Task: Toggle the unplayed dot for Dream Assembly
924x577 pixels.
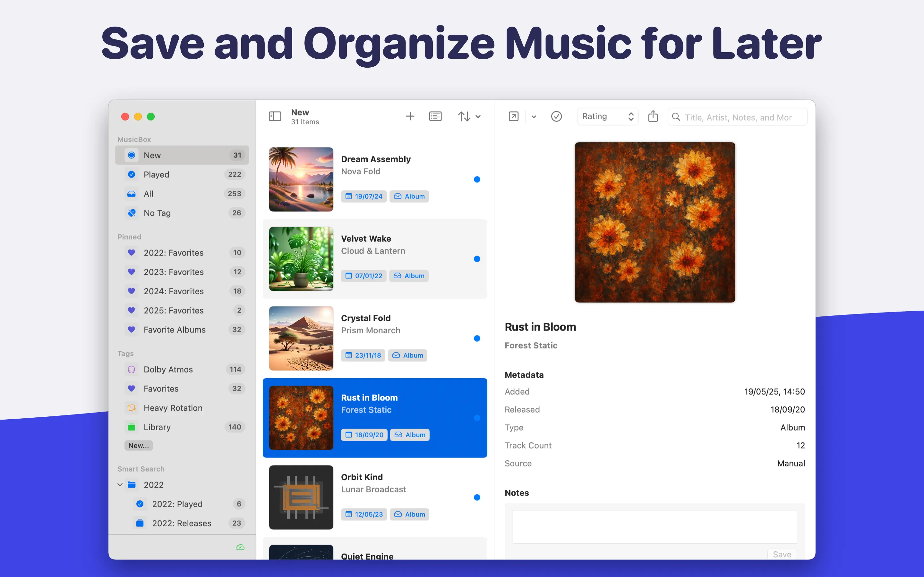Action: tap(477, 180)
